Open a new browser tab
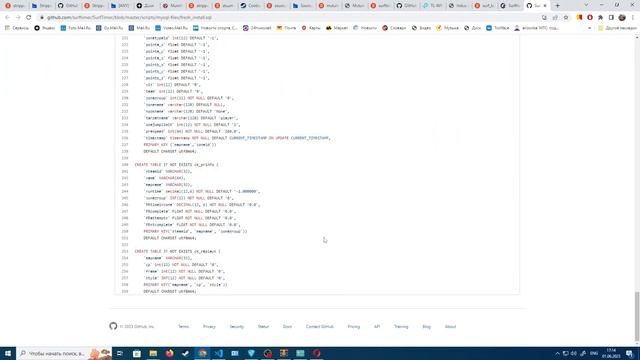This screenshot has width=640, height=360. point(558,6)
